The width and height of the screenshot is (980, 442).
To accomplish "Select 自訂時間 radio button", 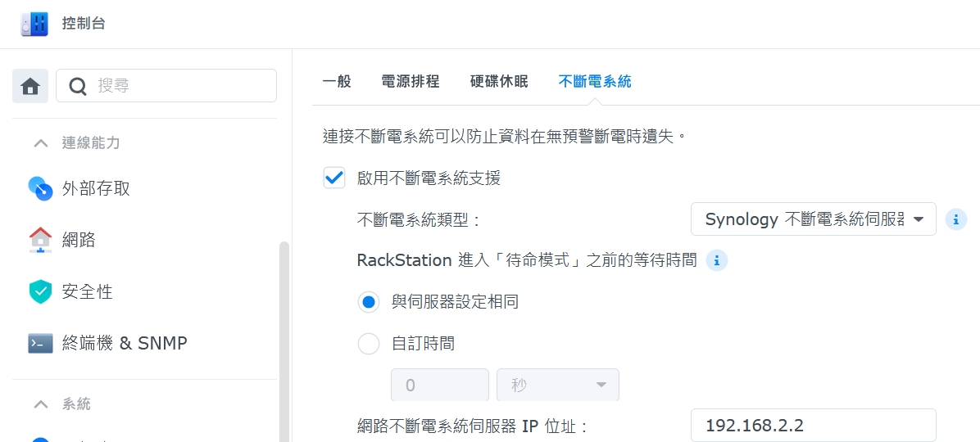I will 369,344.
